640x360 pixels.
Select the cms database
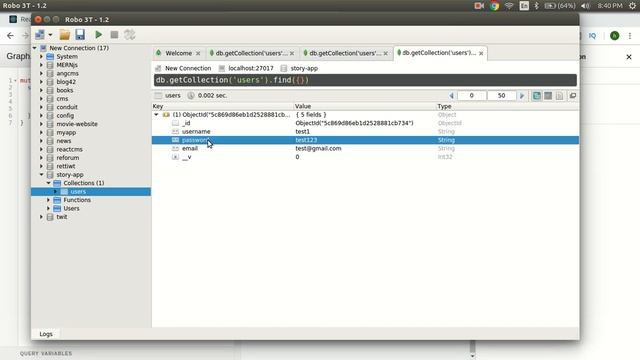[62, 99]
